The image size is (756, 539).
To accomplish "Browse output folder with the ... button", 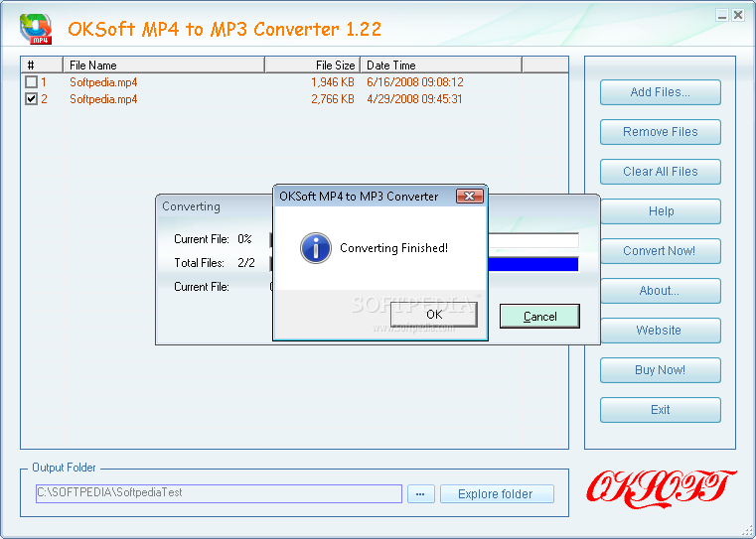I will [421, 493].
